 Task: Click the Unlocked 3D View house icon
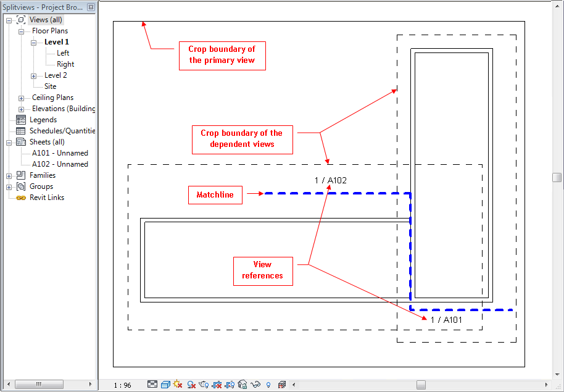tap(243, 385)
